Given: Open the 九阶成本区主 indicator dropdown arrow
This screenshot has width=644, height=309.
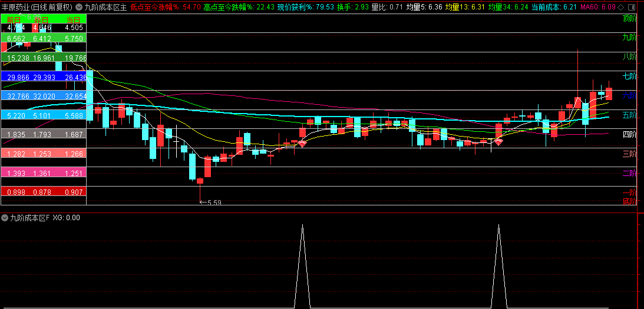Looking at the screenshot, I should point(80,7).
